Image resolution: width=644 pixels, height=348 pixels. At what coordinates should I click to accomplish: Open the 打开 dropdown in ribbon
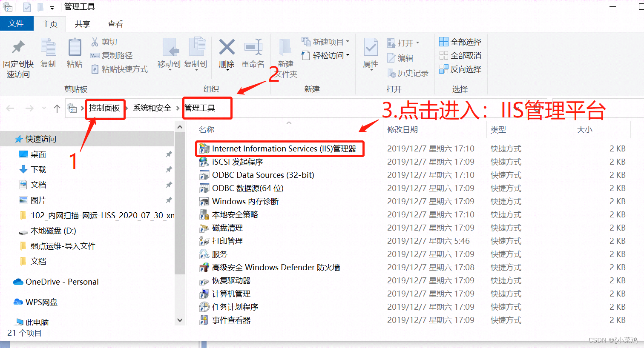coord(417,43)
